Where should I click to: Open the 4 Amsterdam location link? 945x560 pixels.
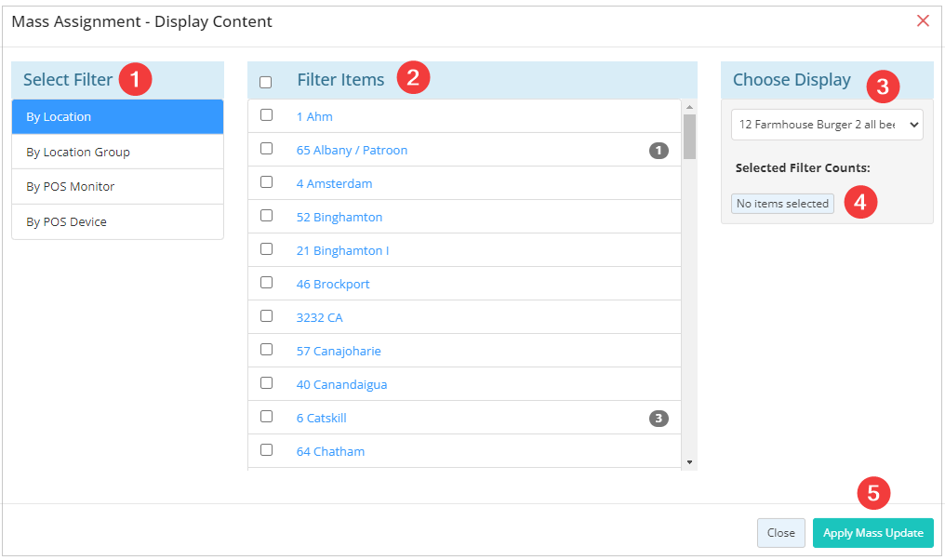335,184
